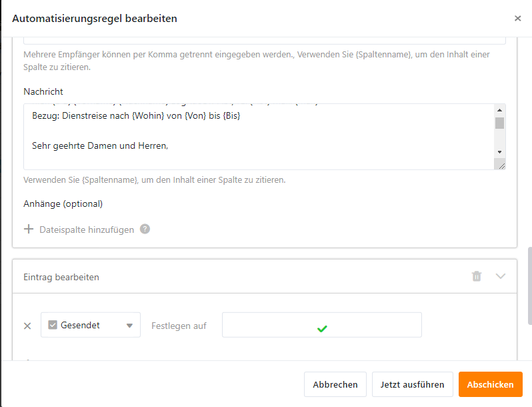Delete the Eintrag bearbeiten action with trash icon

(x=477, y=276)
